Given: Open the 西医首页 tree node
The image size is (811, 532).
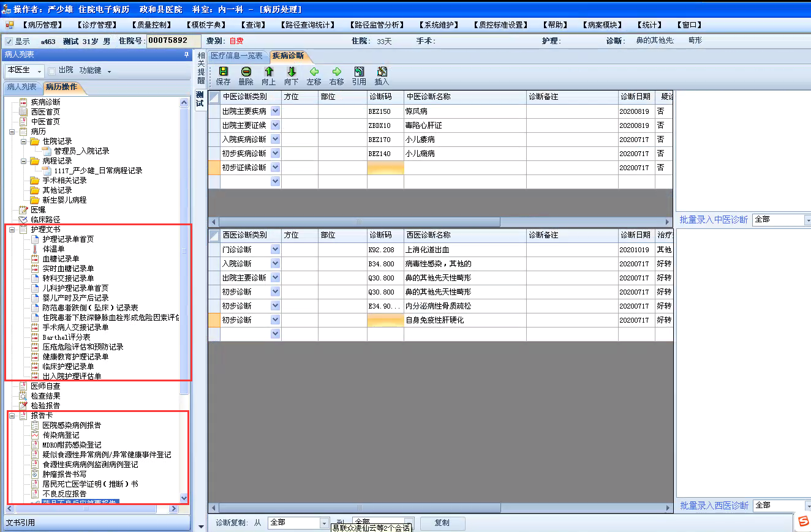Looking at the screenshot, I should click(45, 112).
